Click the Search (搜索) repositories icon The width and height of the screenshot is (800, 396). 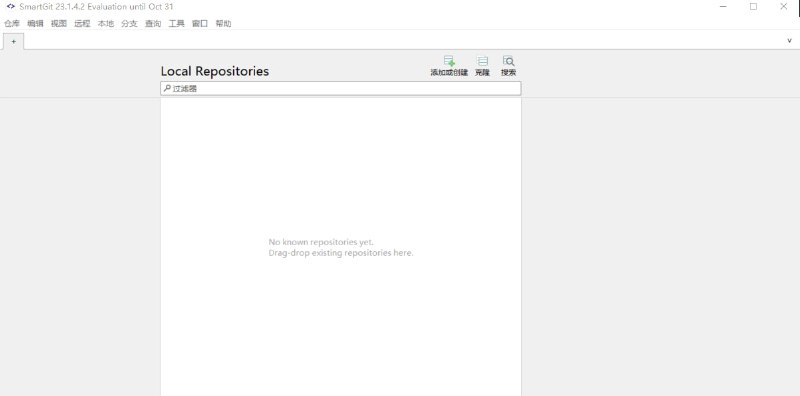[508, 61]
